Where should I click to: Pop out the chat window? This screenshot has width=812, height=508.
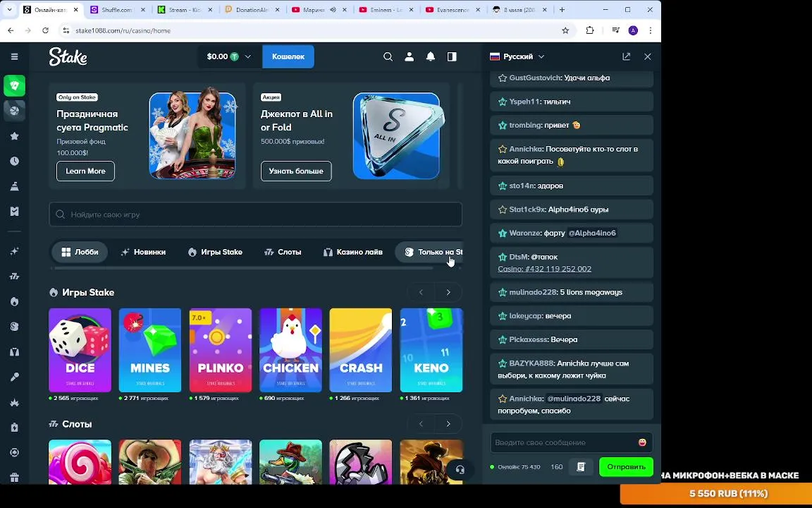[x=626, y=56]
